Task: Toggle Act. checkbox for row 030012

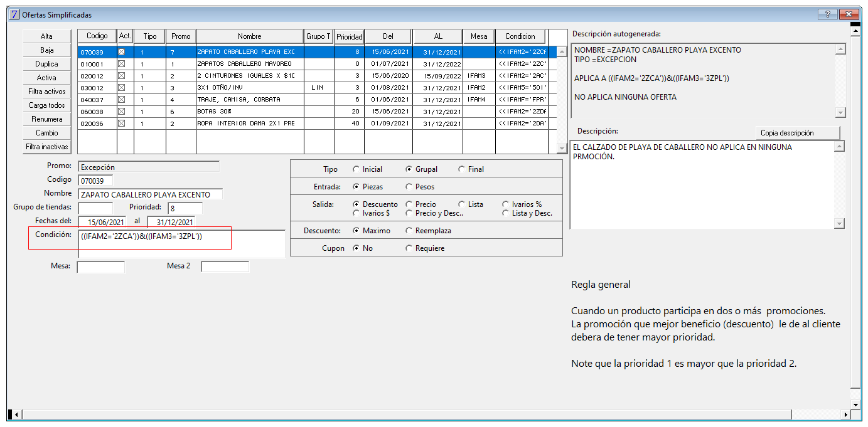Action: [x=122, y=88]
